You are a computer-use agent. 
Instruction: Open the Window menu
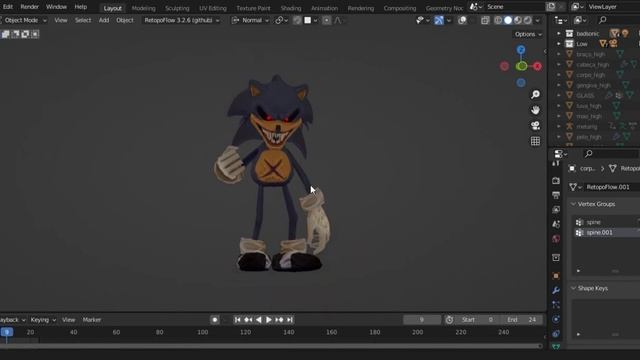[56, 7]
